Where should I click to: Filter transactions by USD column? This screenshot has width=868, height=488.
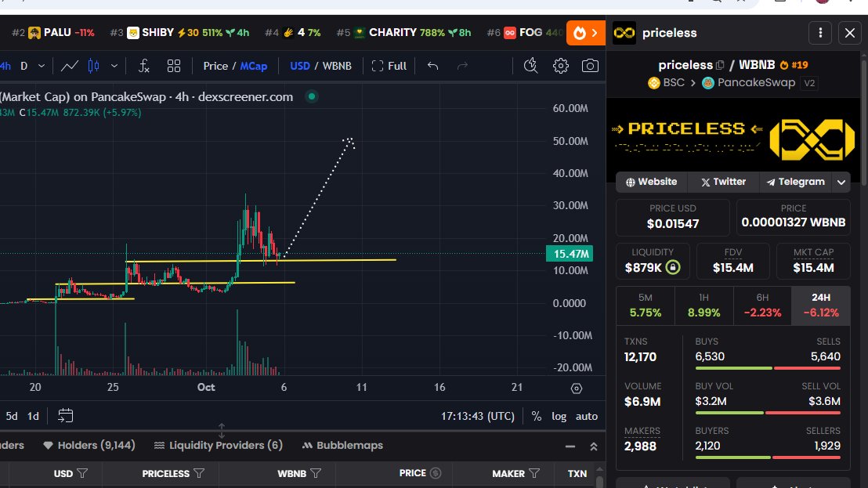point(82,474)
